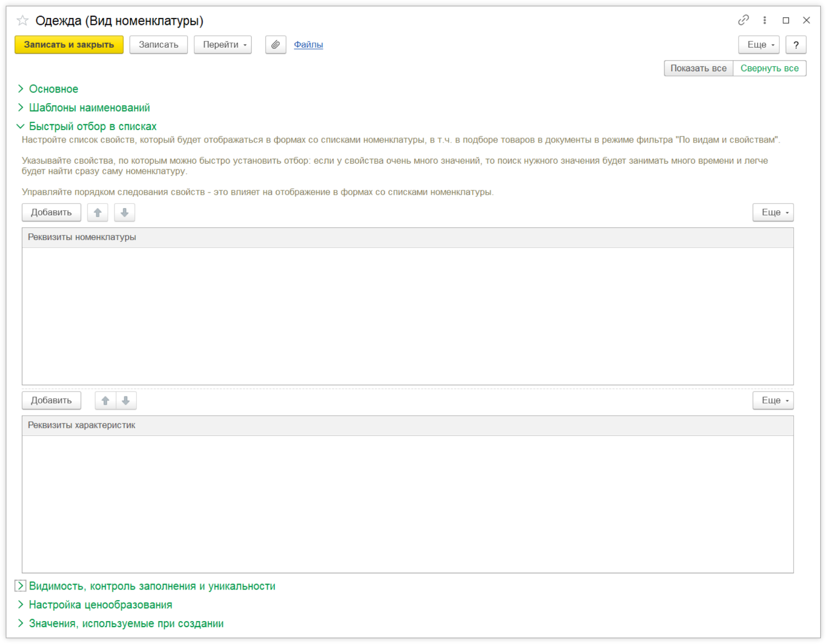Move up arrow for Реквизиты номенклатуры

coord(98,213)
